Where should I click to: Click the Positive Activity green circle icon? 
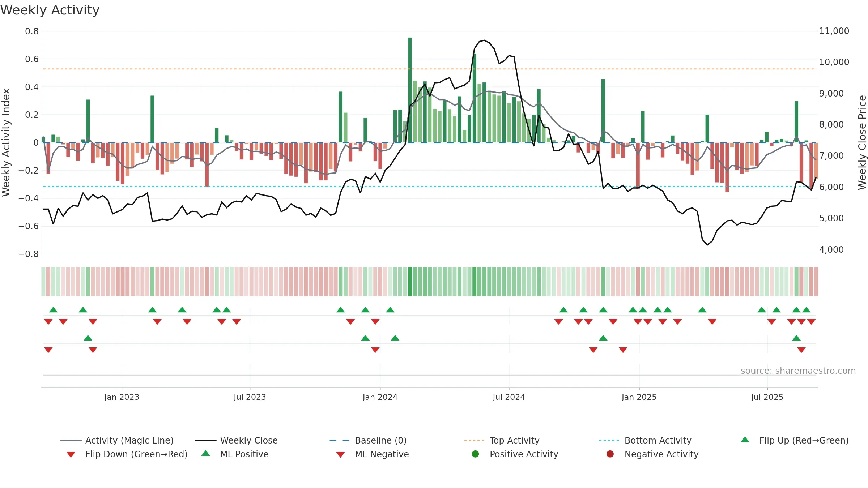tap(475, 454)
